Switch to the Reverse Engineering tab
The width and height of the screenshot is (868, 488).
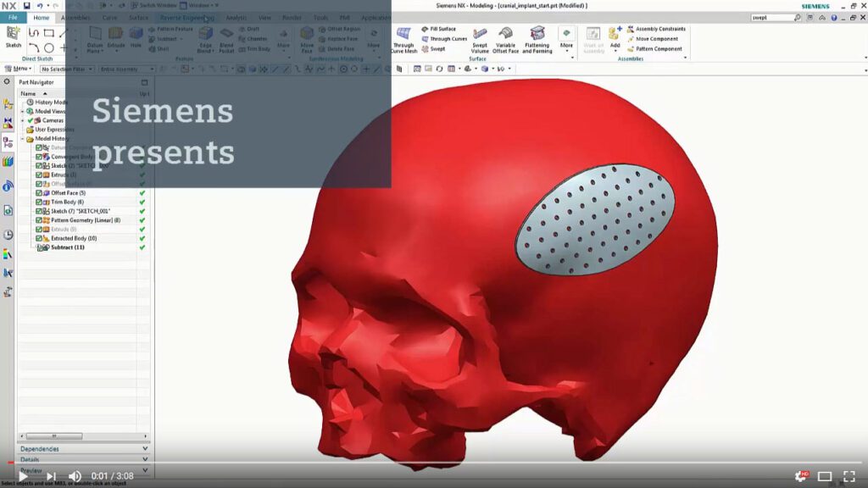(x=187, y=18)
